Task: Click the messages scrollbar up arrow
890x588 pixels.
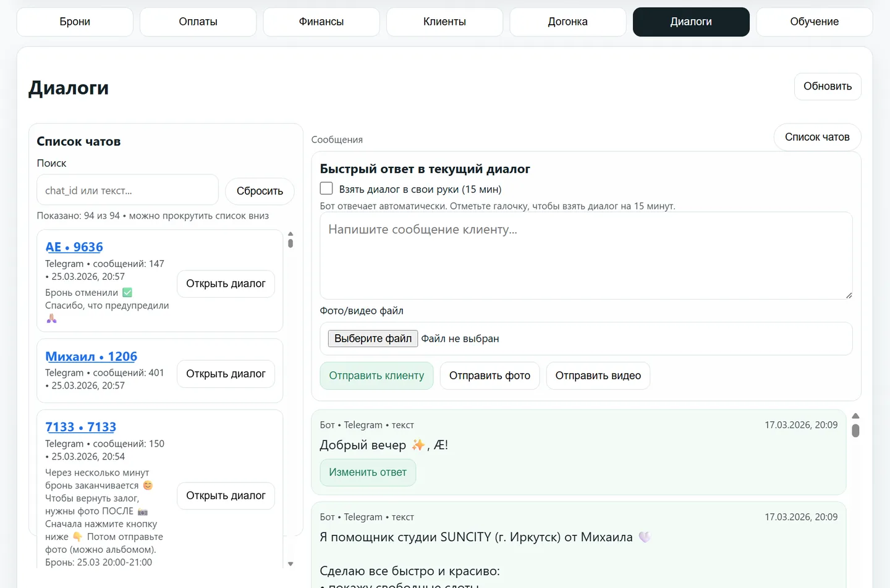Action: [x=855, y=416]
